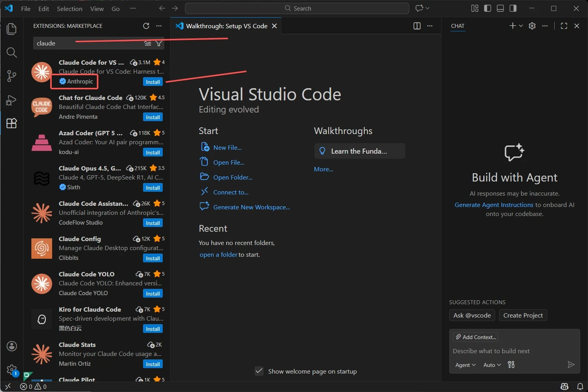This screenshot has height=392, width=588.
Task: Expand the new chat dropdown chevron
Action: 521,26
